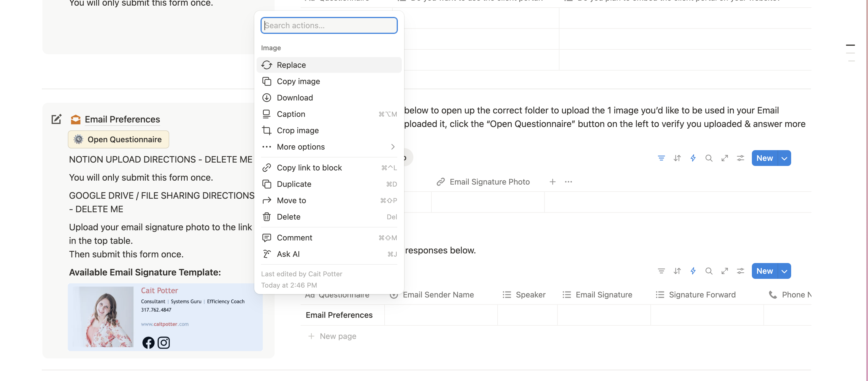
Task: Choose Crop image in the context menu
Action: tap(298, 130)
